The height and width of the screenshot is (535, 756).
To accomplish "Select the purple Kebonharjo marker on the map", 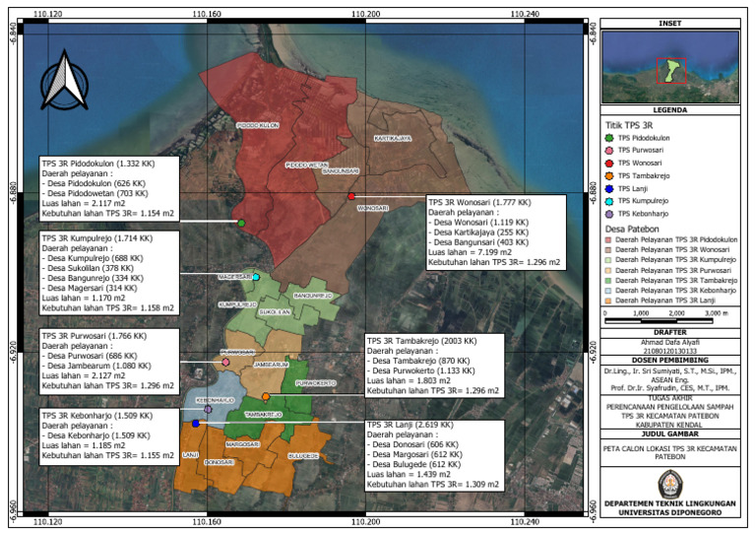I will [x=208, y=409].
